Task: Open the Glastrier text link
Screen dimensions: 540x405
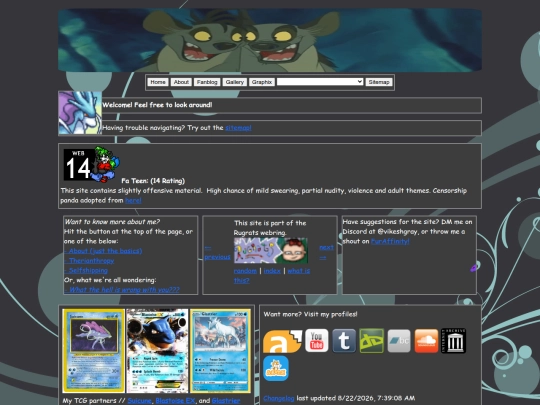Action: click(x=226, y=401)
